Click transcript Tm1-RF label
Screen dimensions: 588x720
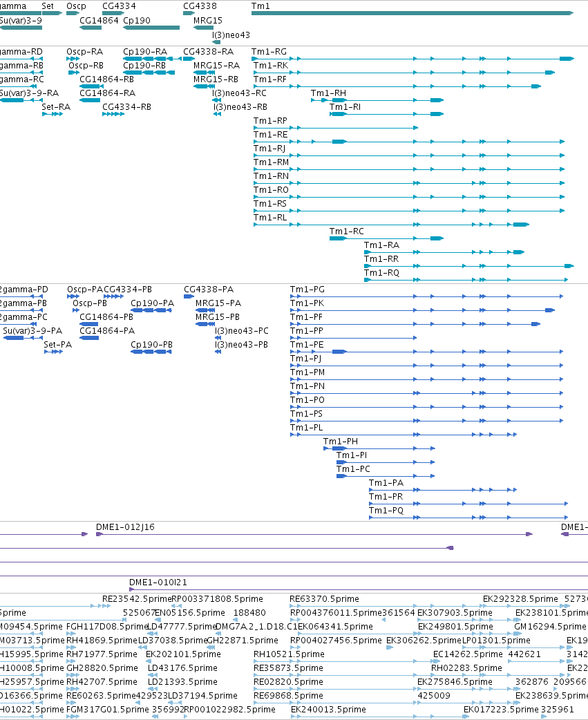pos(270,79)
